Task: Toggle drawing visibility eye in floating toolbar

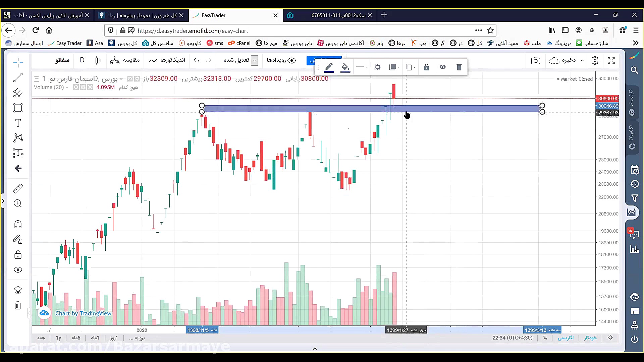Action: tap(443, 67)
